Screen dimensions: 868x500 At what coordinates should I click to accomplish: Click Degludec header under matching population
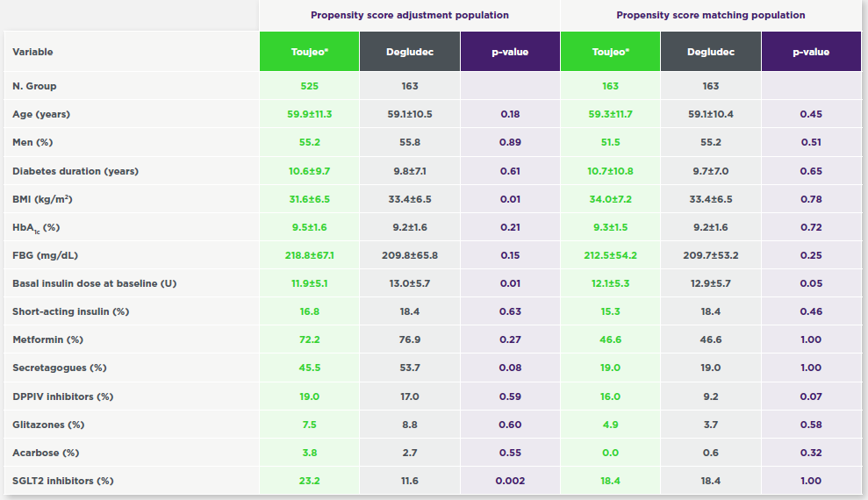tap(710, 52)
